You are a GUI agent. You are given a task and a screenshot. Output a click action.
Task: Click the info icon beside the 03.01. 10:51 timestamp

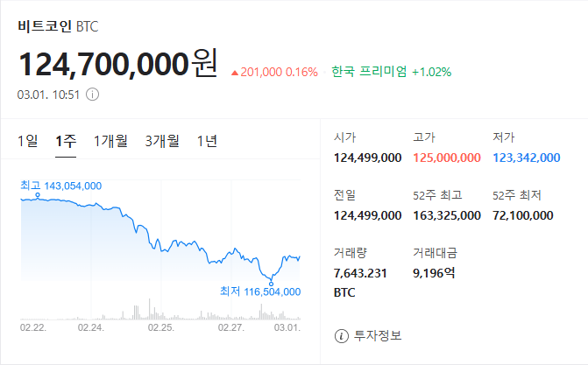click(x=92, y=95)
